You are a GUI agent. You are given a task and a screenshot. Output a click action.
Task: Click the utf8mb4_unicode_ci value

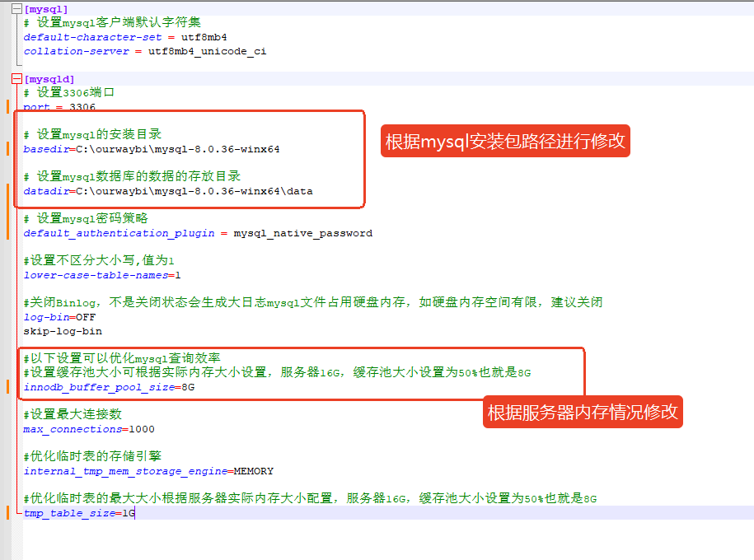(x=208, y=51)
